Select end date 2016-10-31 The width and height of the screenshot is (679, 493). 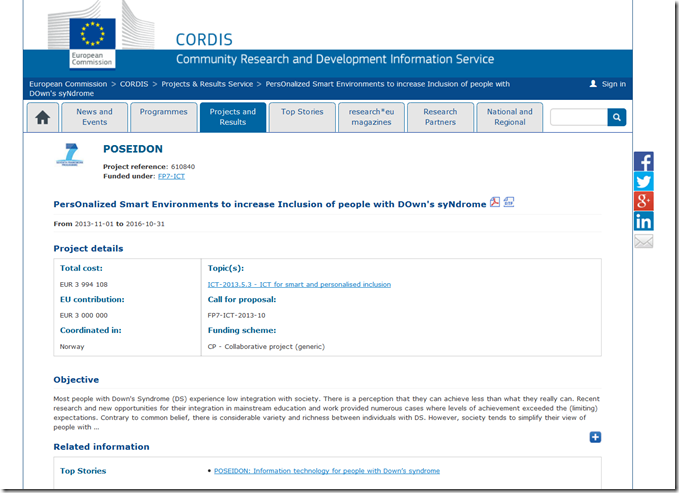[145, 224]
